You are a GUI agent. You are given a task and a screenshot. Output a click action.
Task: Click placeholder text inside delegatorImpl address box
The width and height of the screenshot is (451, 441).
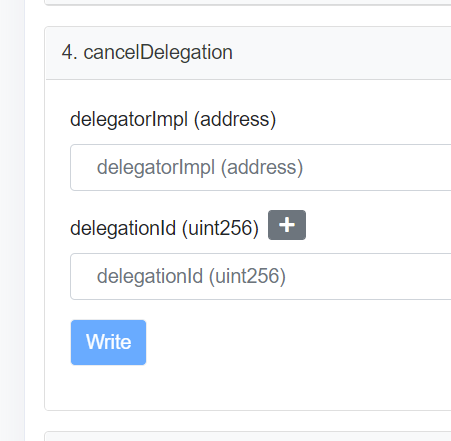200,167
